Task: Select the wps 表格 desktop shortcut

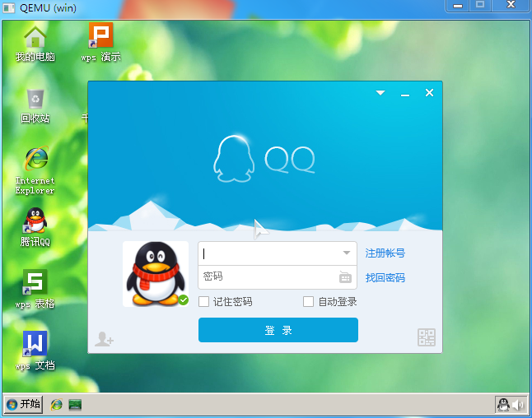Action: coord(35,289)
